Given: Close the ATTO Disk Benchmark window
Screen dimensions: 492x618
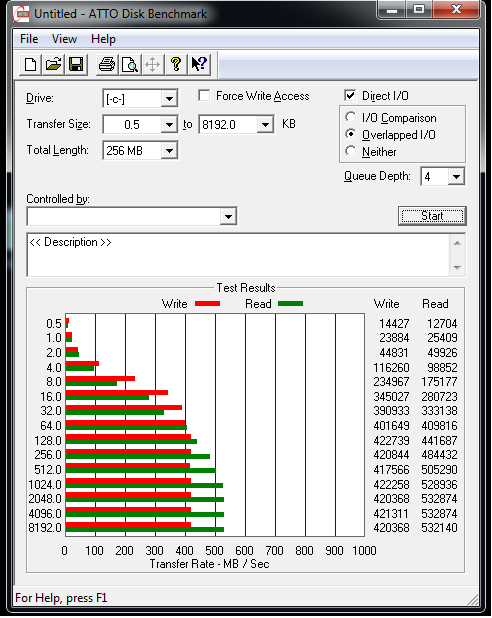Looking at the screenshot, I should point(456,9).
